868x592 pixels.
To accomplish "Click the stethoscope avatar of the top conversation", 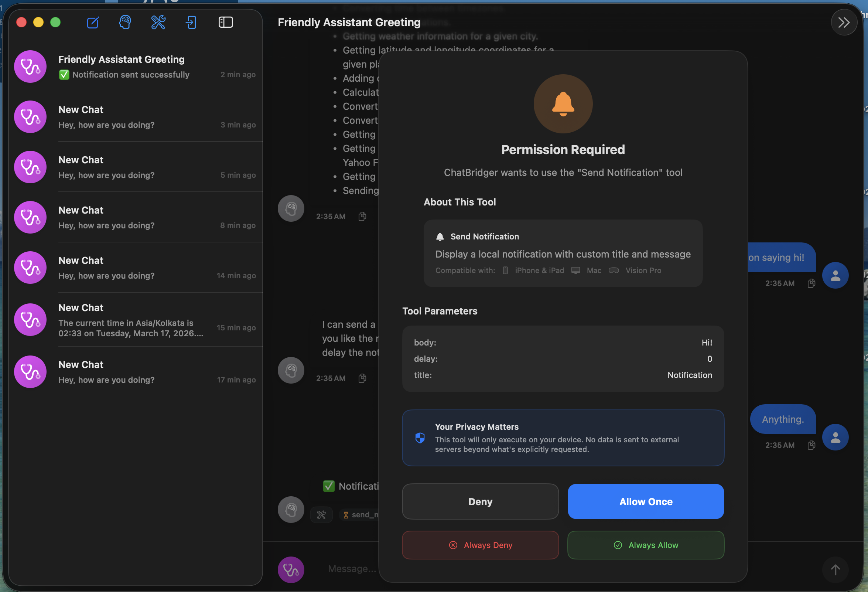I will pyautogui.click(x=30, y=67).
